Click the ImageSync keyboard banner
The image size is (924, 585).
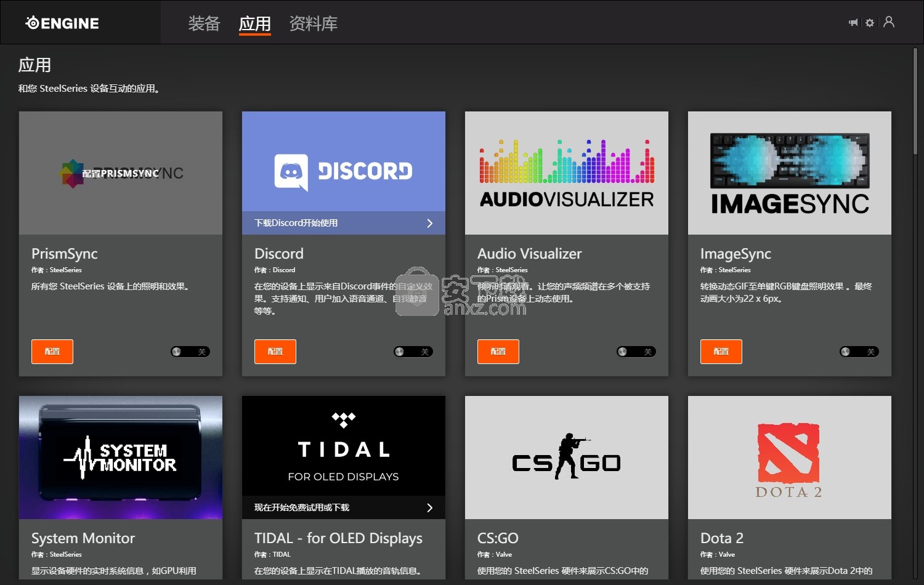[x=790, y=173]
